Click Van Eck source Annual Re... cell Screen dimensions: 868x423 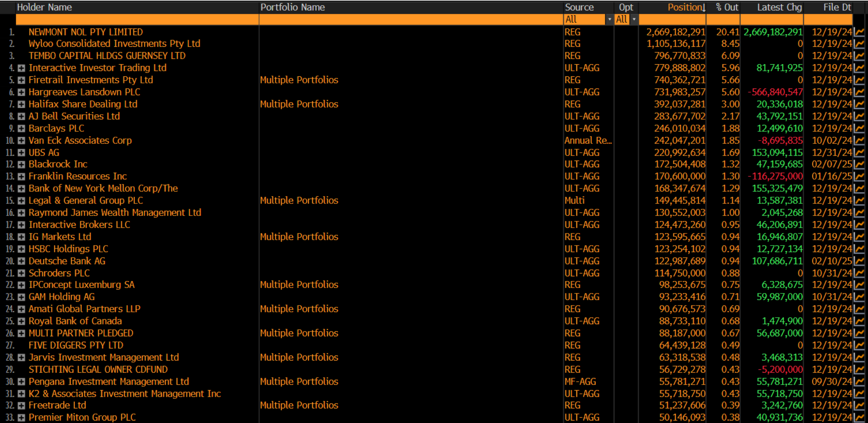click(588, 141)
